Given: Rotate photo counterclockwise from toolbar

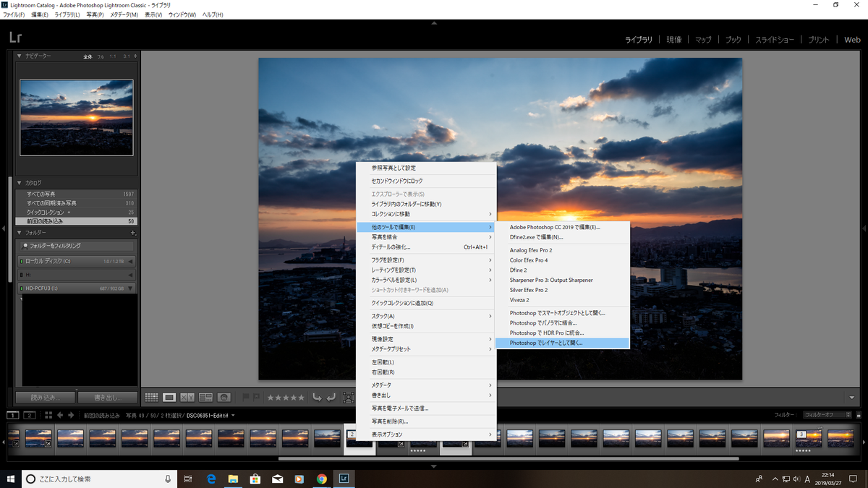Looking at the screenshot, I should click(x=317, y=397).
